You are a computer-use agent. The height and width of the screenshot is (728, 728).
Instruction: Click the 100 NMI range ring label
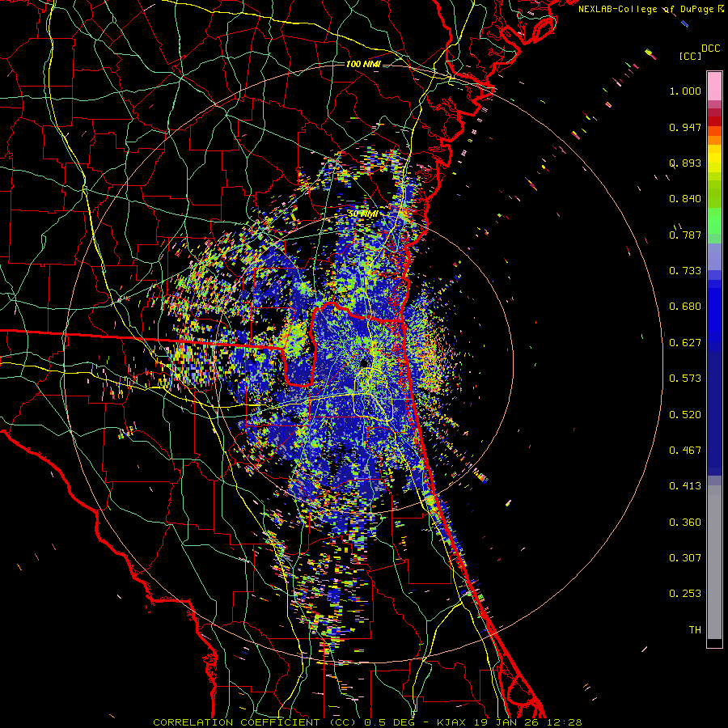[x=363, y=64]
